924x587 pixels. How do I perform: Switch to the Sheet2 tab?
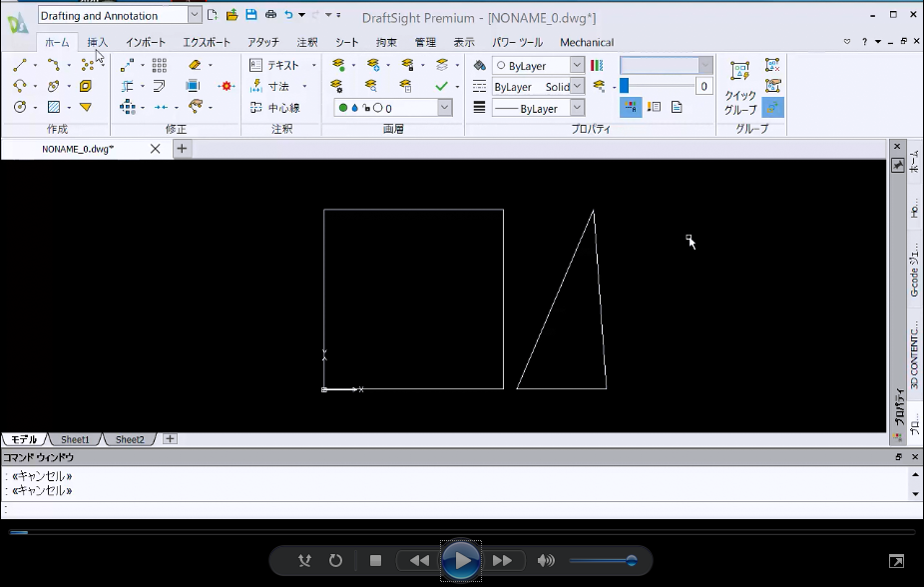click(130, 439)
